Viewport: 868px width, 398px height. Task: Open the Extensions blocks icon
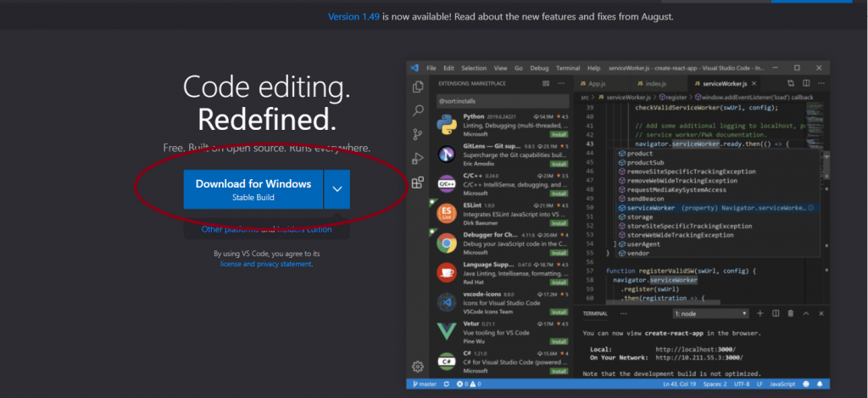click(418, 182)
